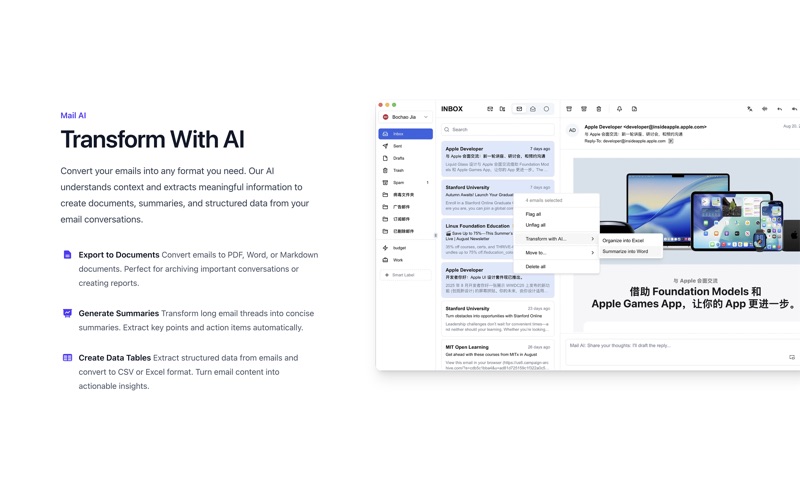This screenshot has height=500, width=800.
Task: Expand the Reply-To details icon
Action: (671, 141)
